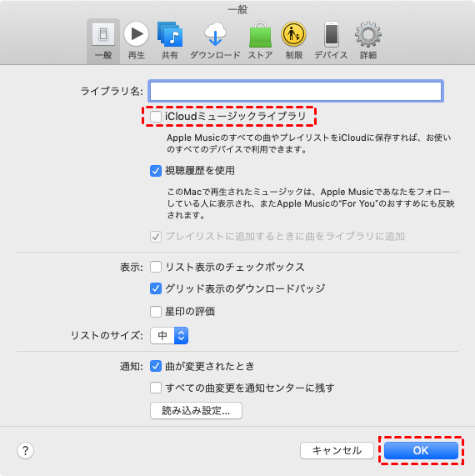
Task: Uncheck 視聴履歴を使用 checkbox
Action: 156,171
